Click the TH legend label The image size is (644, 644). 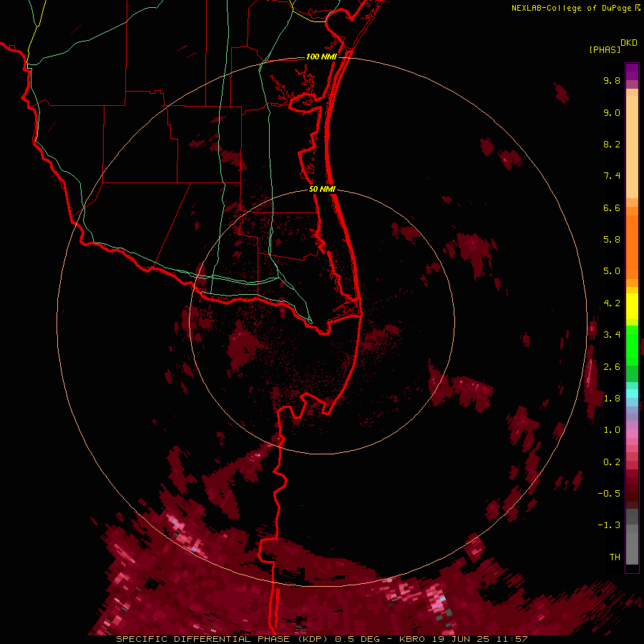coord(615,557)
